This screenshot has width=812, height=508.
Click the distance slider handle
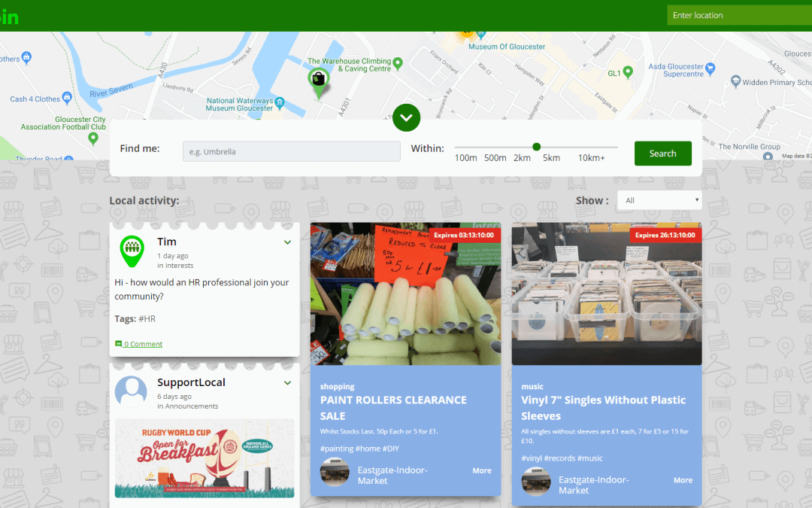pyautogui.click(x=537, y=147)
